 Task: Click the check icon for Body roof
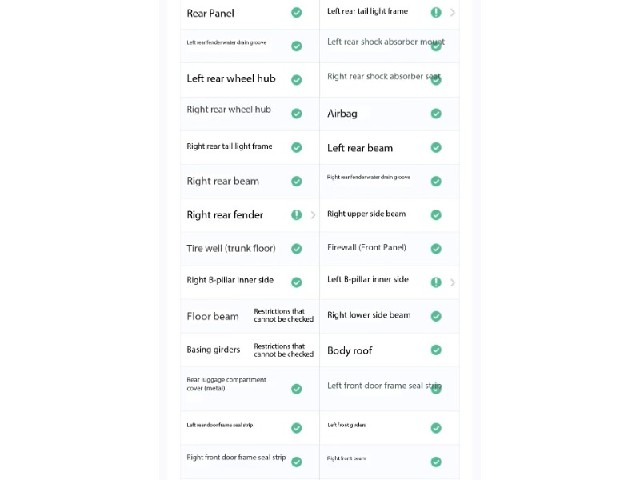(436, 350)
